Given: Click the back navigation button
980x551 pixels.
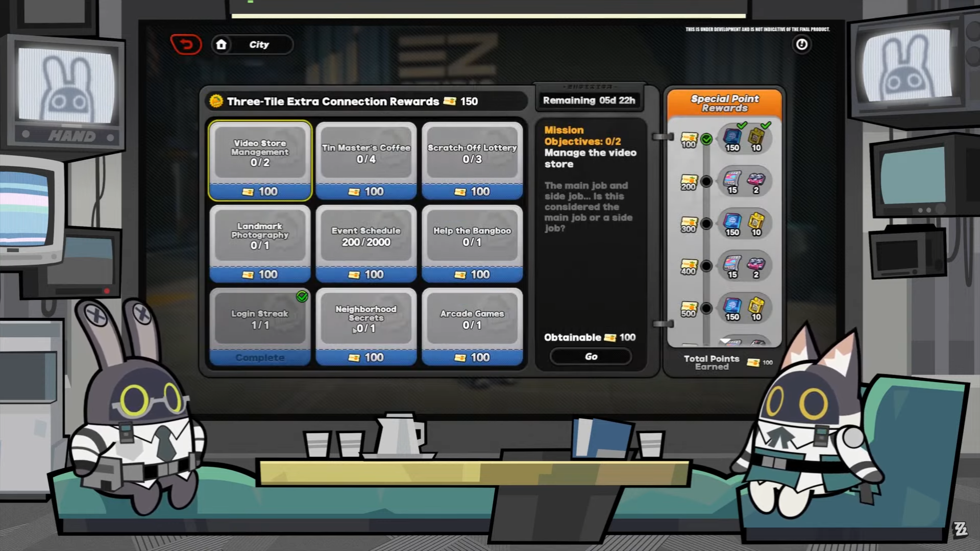Looking at the screenshot, I should coord(185,44).
